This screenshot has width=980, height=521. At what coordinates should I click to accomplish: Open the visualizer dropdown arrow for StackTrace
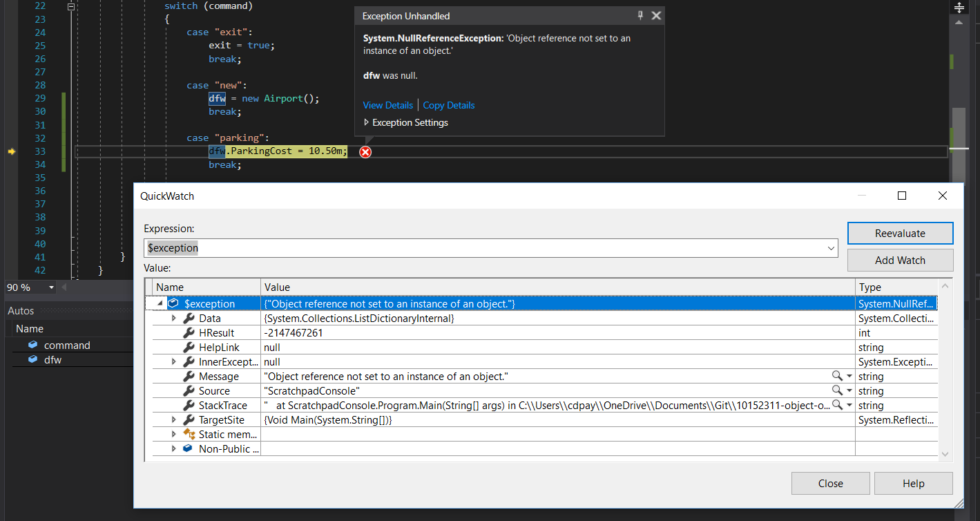pos(849,405)
